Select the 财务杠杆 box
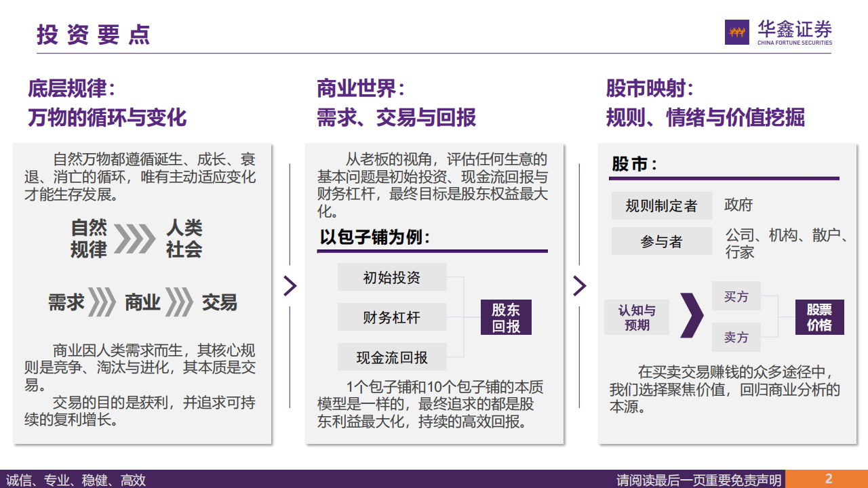Viewport: 868px width, 488px height. [392, 317]
